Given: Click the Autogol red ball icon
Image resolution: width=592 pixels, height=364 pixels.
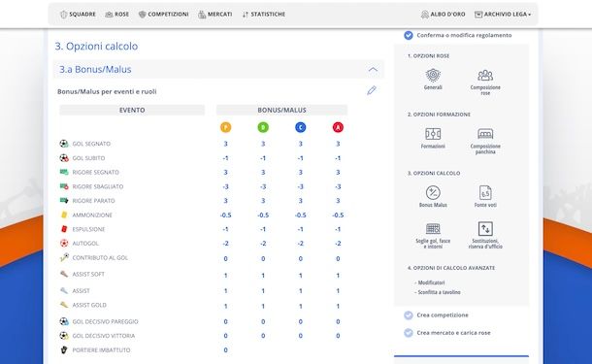Looking at the screenshot, I should [x=64, y=244].
